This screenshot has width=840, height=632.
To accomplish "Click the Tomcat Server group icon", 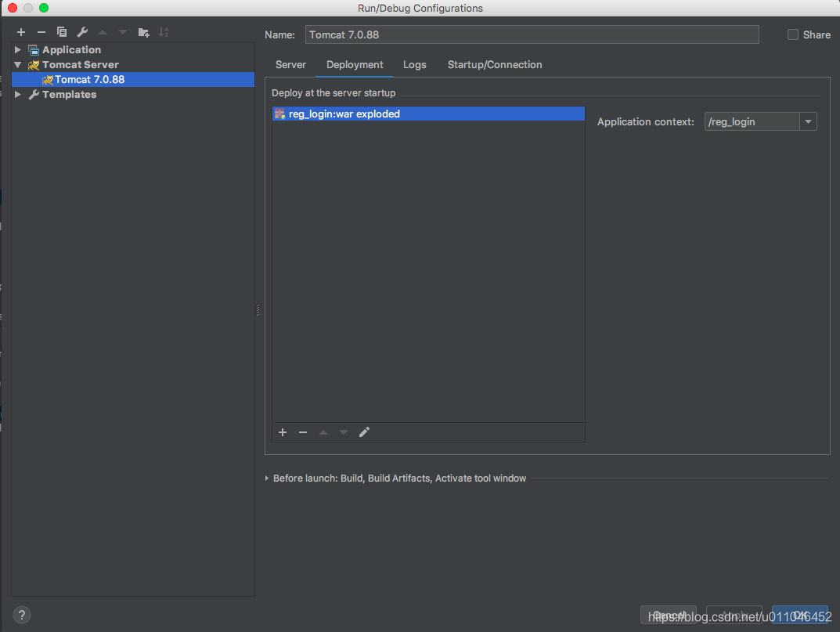I will pyautogui.click(x=34, y=65).
